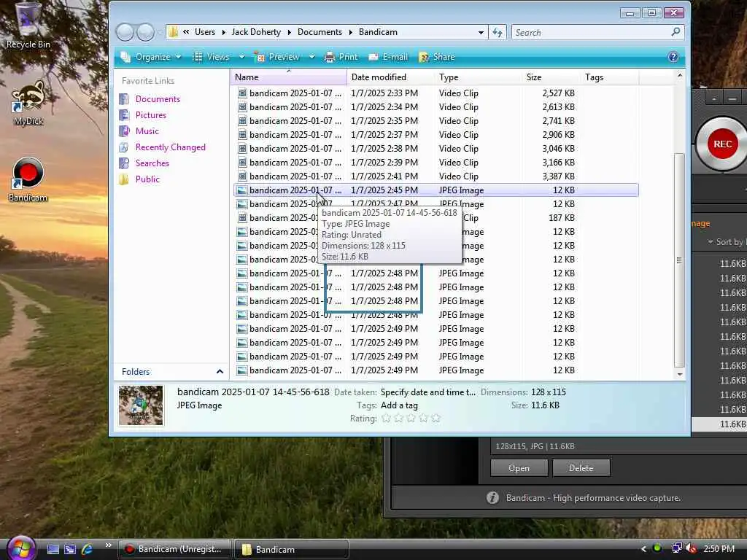
Task: Open Music favorite link
Action: click(147, 131)
